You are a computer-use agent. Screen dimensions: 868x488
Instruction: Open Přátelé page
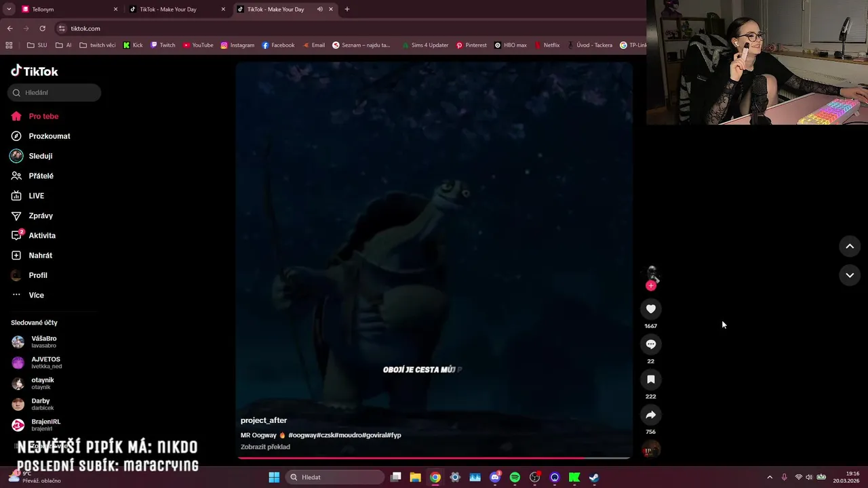coord(41,176)
